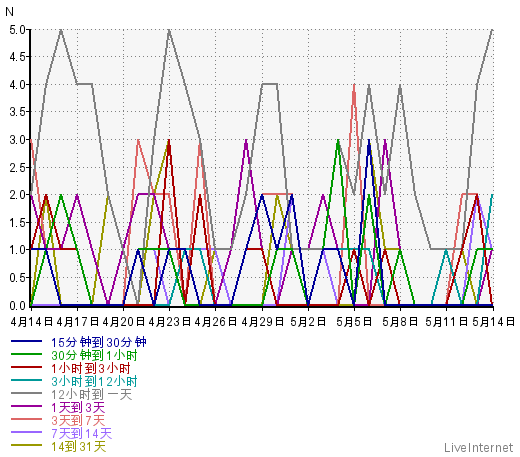Click the dark red 1小时到3小时 legend line
The height and width of the screenshot is (457, 520).
click(26, 367)
